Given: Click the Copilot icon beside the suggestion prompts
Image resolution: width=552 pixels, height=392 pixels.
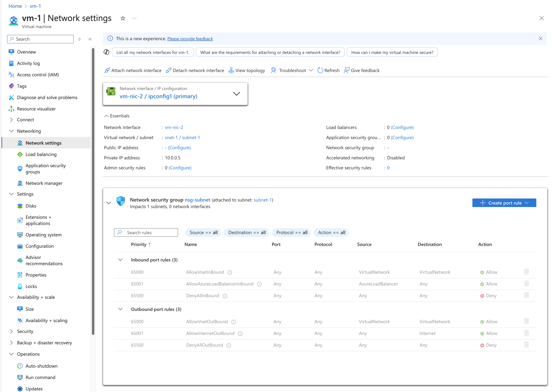Looking at the screenshot, I should click(106, 52).
